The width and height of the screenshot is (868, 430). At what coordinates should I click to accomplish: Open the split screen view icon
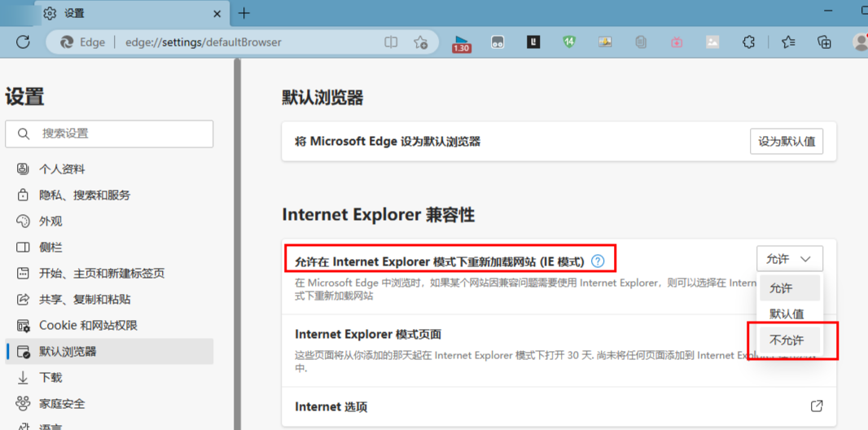point(391,42)
